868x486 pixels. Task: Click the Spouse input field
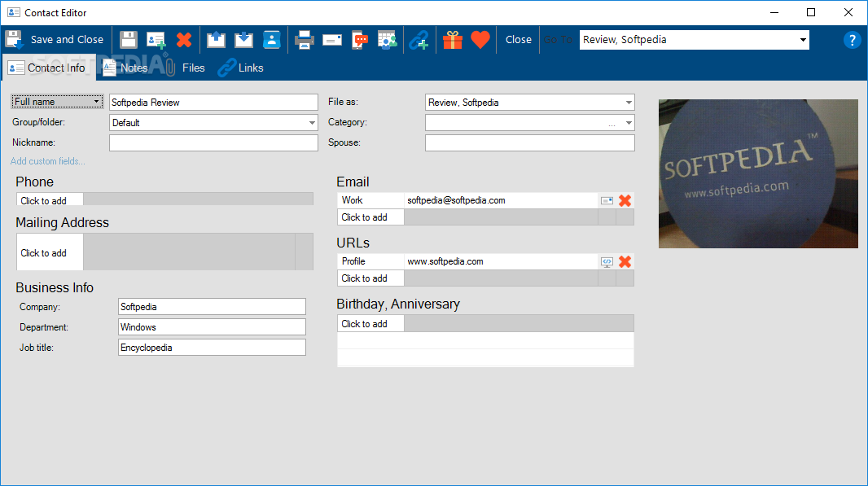[530, 142]
